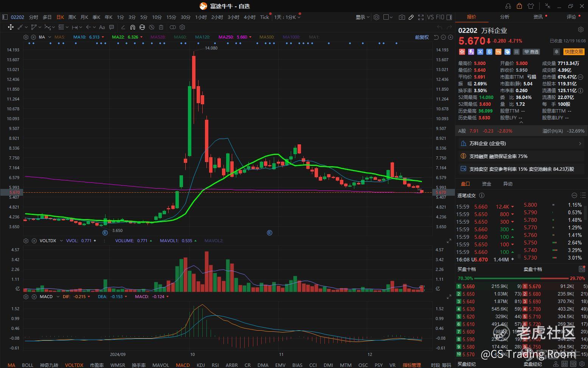Click the orange trade lock icon

point(519,6)
